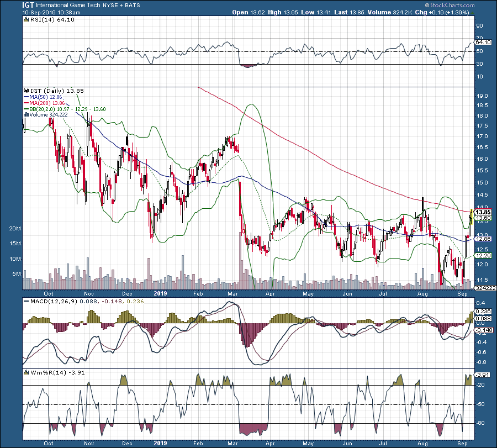Click the 17.5 price axis label
497x448 pixels.
coord(482,126)
